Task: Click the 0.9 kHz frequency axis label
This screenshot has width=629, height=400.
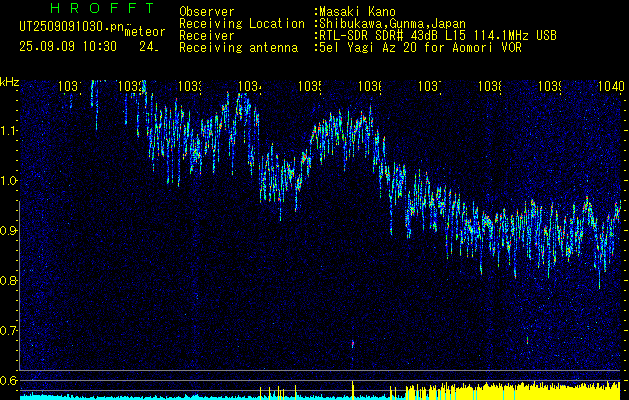Action: coord(9,230)
